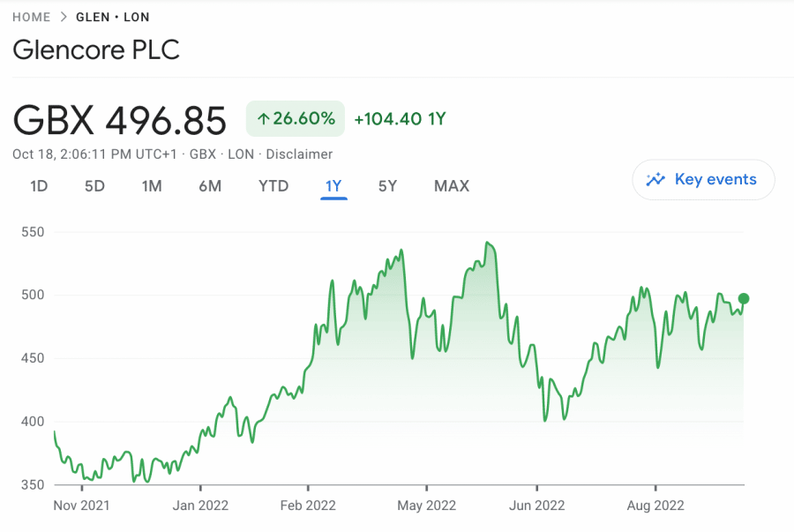The height and width of the screenshot is (532, 794).
Task: Select the 1D time range tab
Action: point(39,186)
